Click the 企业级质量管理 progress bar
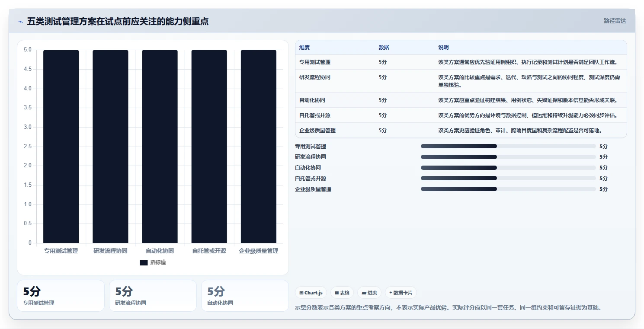This screenshot has width=644, height=329. (x=508, y=189)
